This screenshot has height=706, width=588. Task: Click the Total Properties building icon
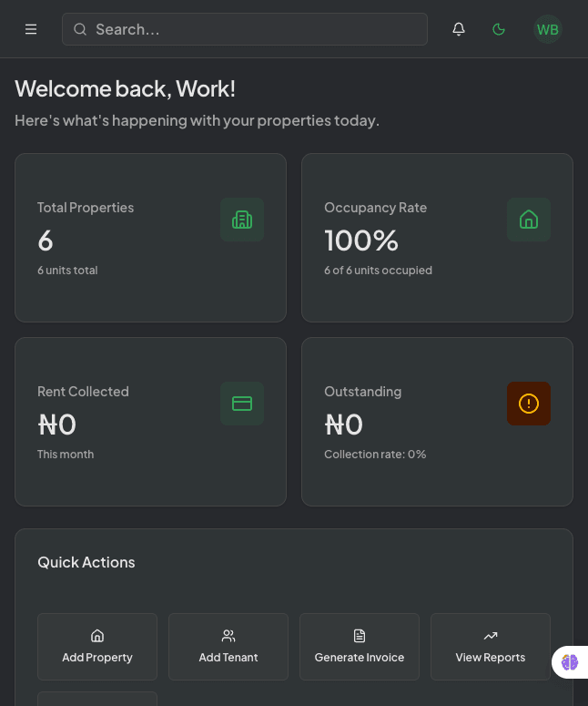click(x=242, y=220)
